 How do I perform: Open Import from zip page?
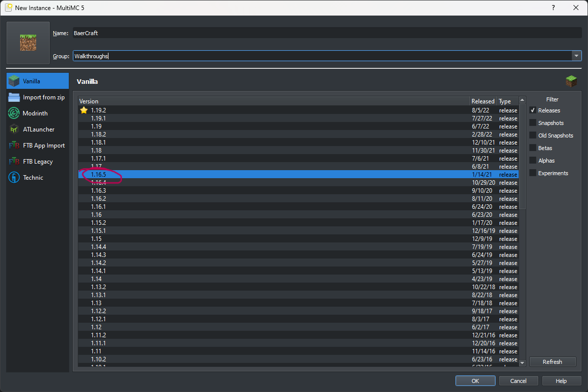click(38, 97)
